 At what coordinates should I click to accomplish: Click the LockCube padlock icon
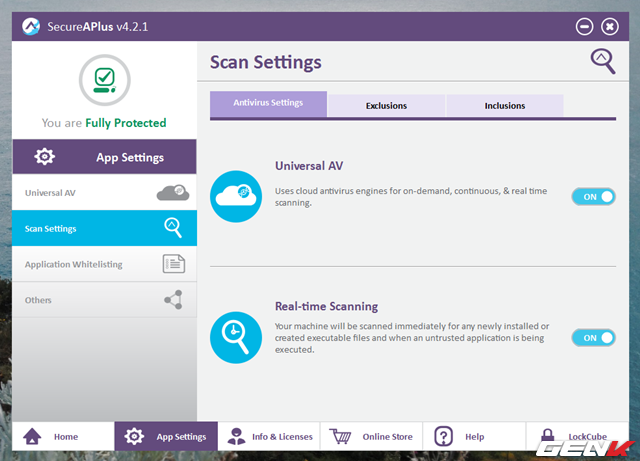[x=547, y=435]
